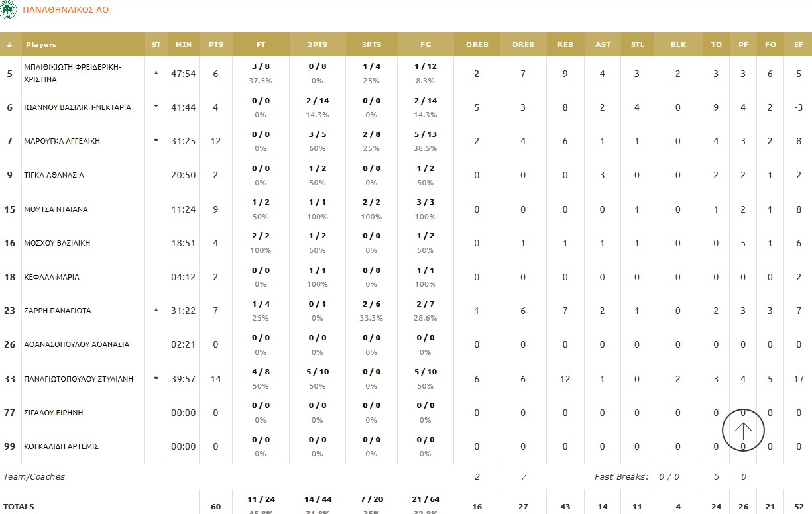Click the MIN column header
812x514 pixels.
(x=184, y=45)
